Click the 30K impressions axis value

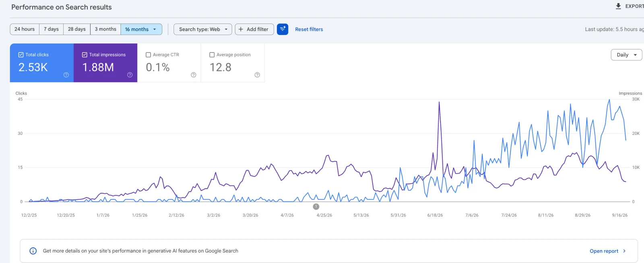click(636, 99)
